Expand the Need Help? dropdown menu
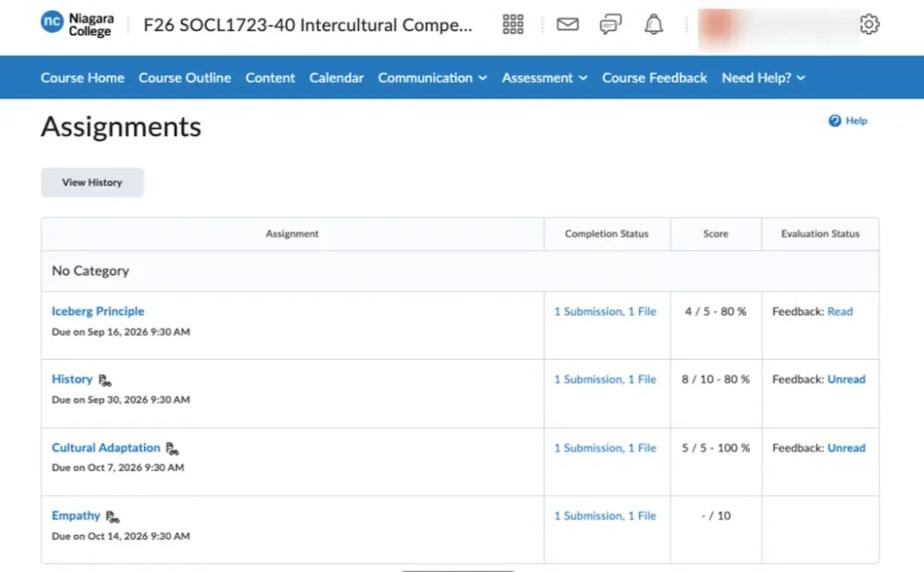Screen dimensions: 924x572 click(x=763, y=78)
